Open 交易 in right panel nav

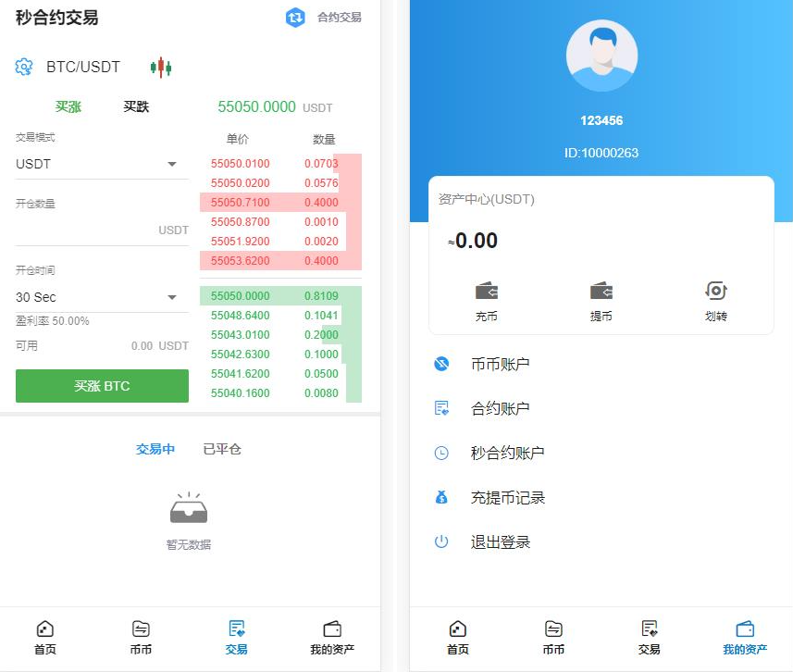[x=650, y=638]
